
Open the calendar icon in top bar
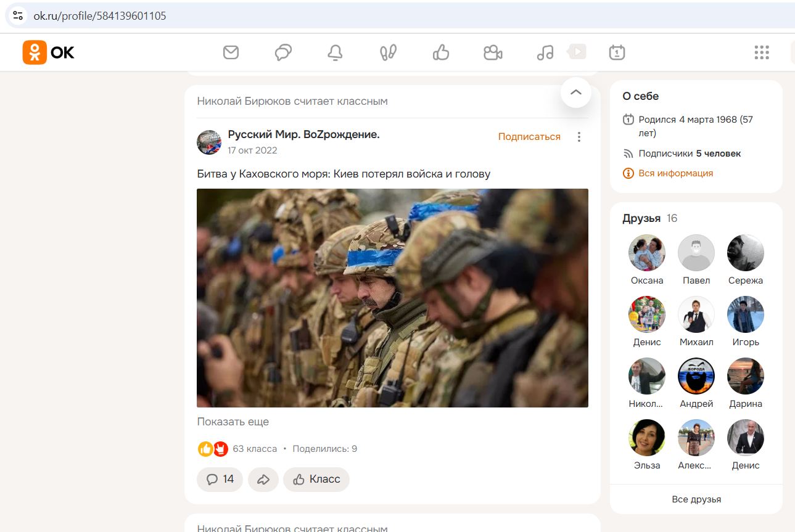click(617, 53)
